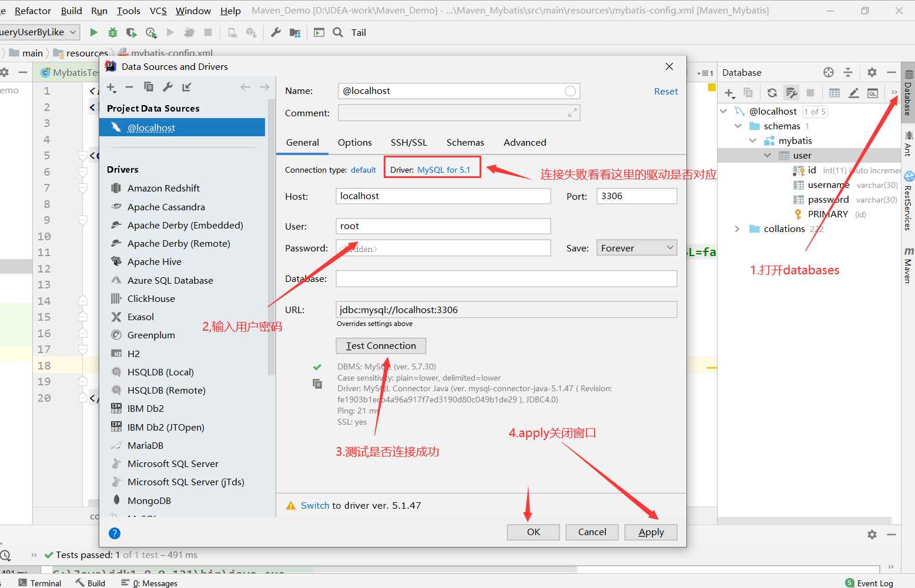The height and width of the screenshot is (588, 915).
Task: Click into the Password field
Action: pyautogui.click(x=443, y=248)
